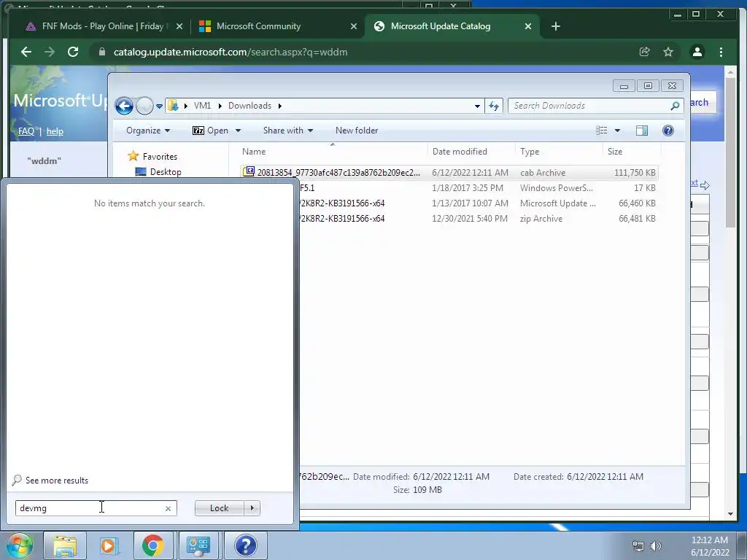Image resolution: width=747 pixels, height=560 pixels.
Task: Sort files by Size column
Action: click(632, 152)
